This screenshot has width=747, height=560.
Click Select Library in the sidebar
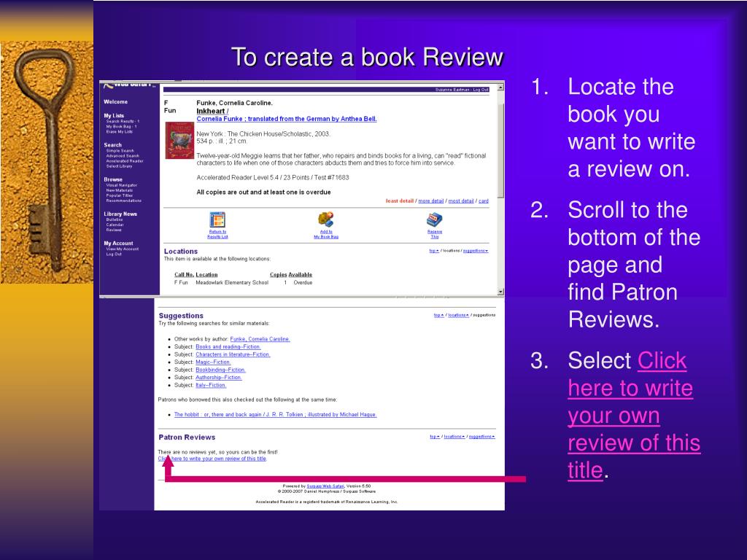click(119, 166)
